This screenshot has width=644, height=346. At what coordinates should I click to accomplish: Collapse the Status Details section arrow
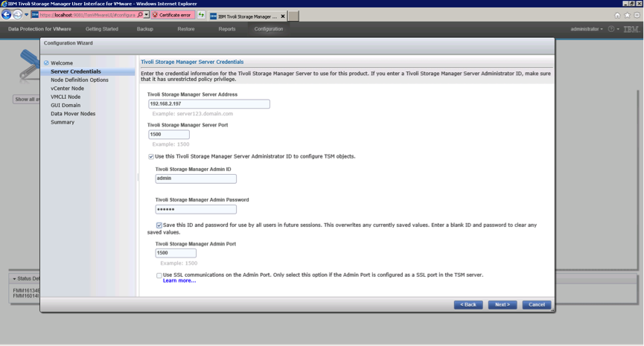click(14, 279)
